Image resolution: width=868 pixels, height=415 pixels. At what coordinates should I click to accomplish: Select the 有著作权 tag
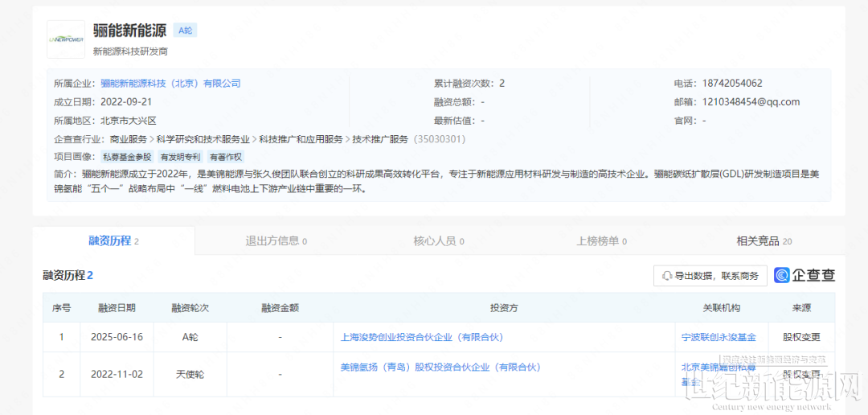tap(226, 158)
